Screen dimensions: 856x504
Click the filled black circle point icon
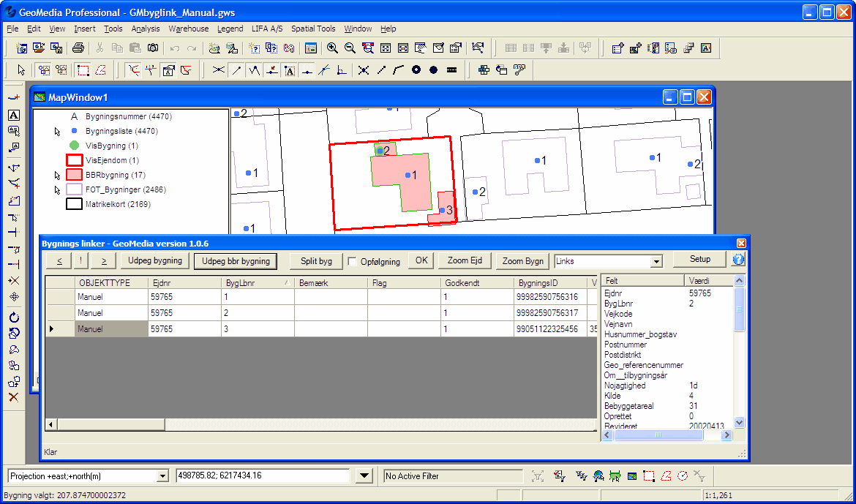tap(433, 70)
